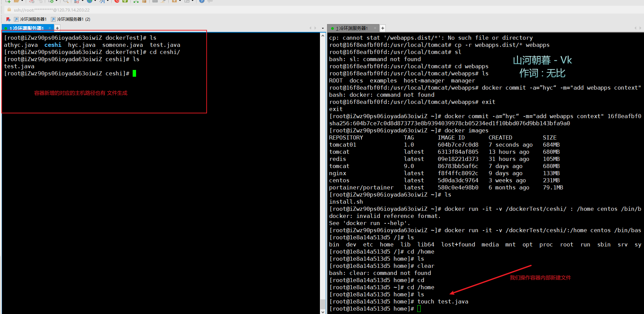
Task: Click the green arrows fullscreen icon
Action: [136, 1]
